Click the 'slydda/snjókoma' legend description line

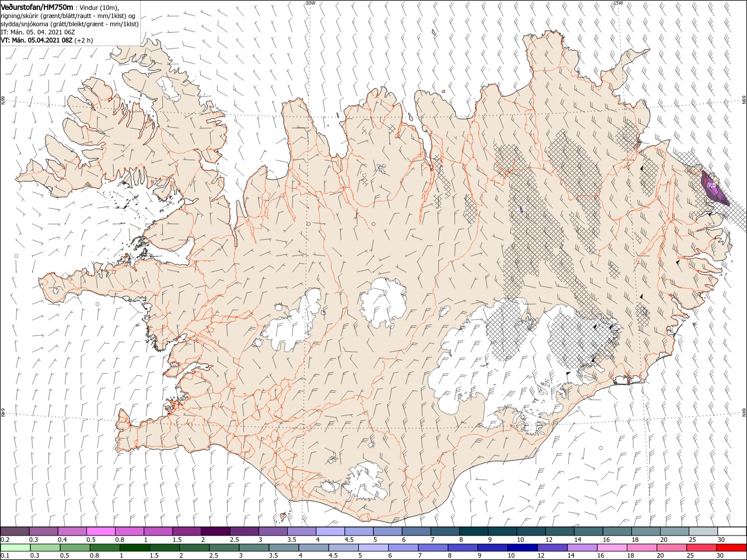(x=69, y=24)
